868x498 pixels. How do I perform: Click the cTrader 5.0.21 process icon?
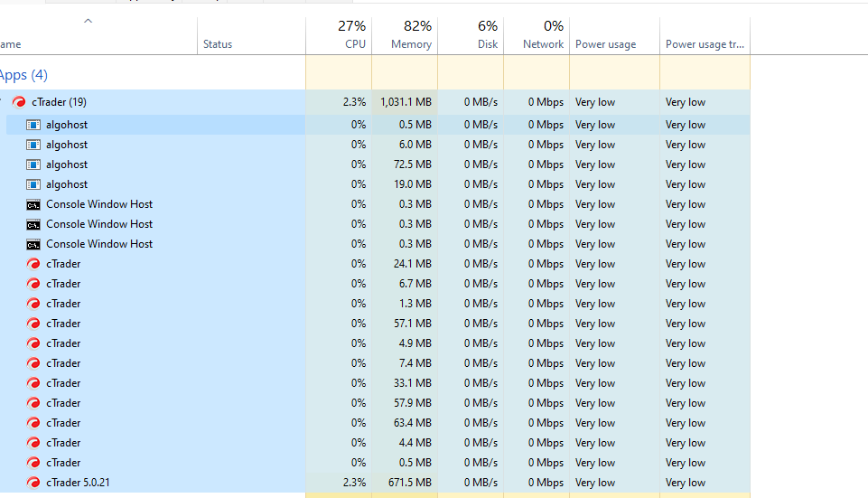33,483
